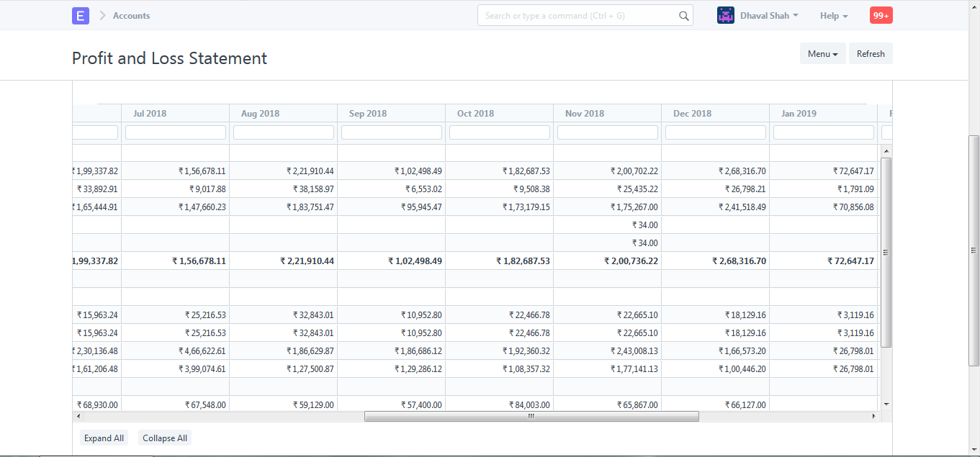Screen dimensions: 980x457
Task: Click the Oct 2018 column header
Action: [x=500, y=114]
